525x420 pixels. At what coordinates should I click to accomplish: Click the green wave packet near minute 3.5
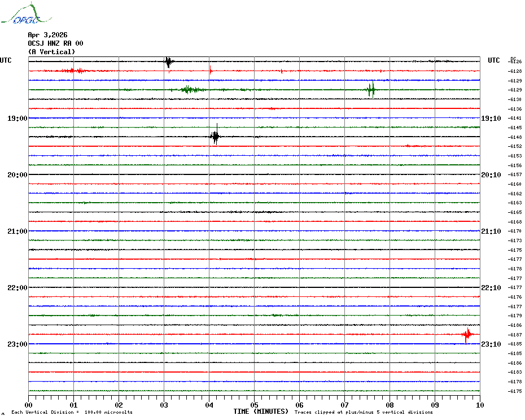(189, 90)
